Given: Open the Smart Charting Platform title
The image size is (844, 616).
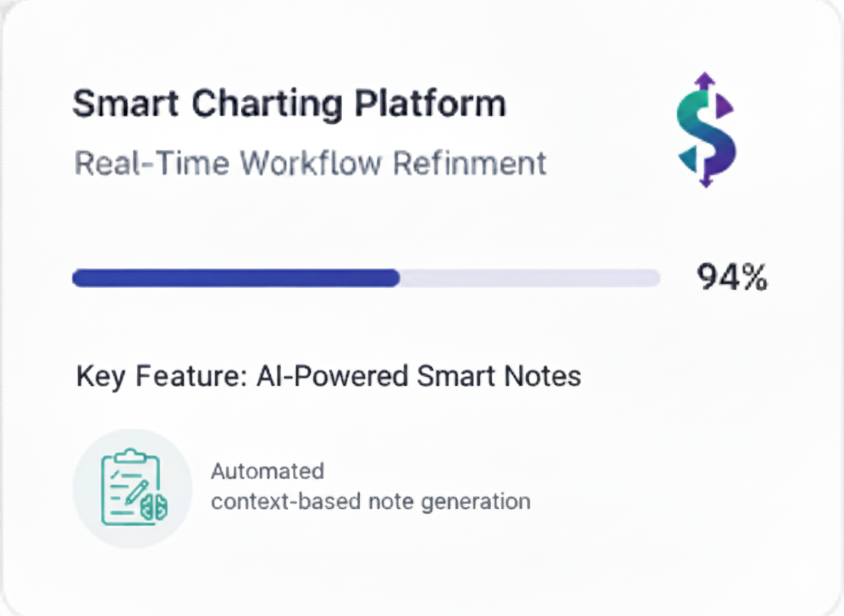Looking at the screenshot, I should point(289,104).
